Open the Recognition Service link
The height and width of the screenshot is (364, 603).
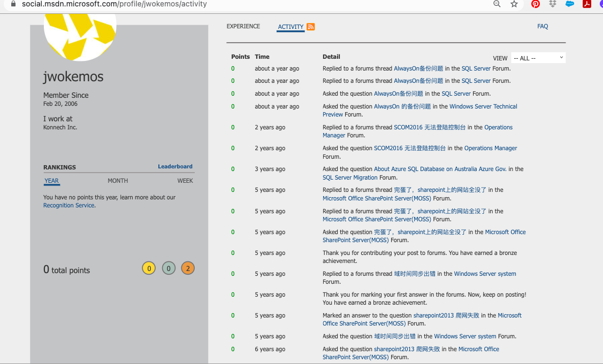[x=69, y=205]
